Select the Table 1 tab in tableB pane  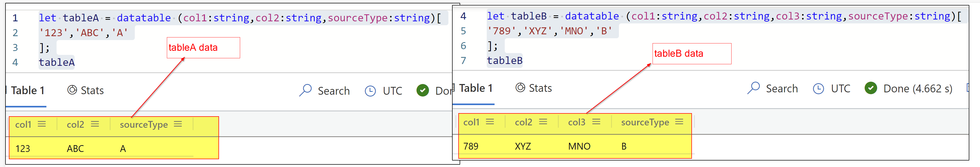tap(476, 88)
